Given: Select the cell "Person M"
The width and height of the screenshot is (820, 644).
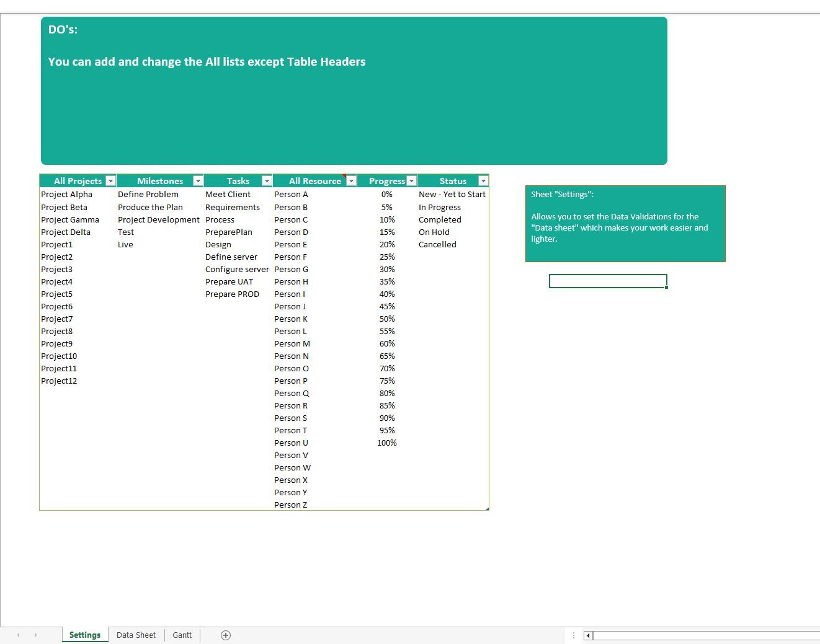Looking at the screenshot, I should click(314, 343).
